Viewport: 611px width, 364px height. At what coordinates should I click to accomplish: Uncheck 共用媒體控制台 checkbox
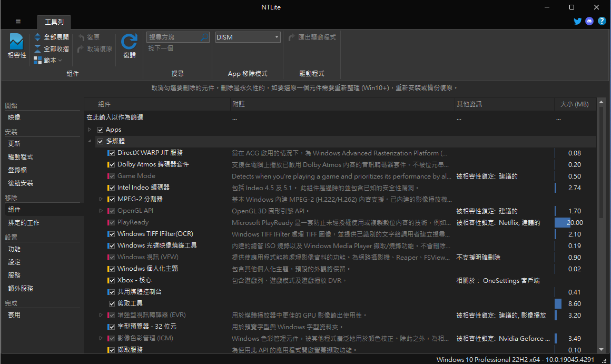[x=111, y=292]
